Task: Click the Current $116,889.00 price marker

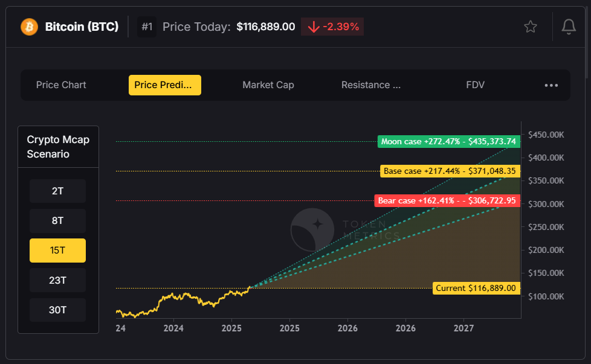Action: [x=476, y=289]
